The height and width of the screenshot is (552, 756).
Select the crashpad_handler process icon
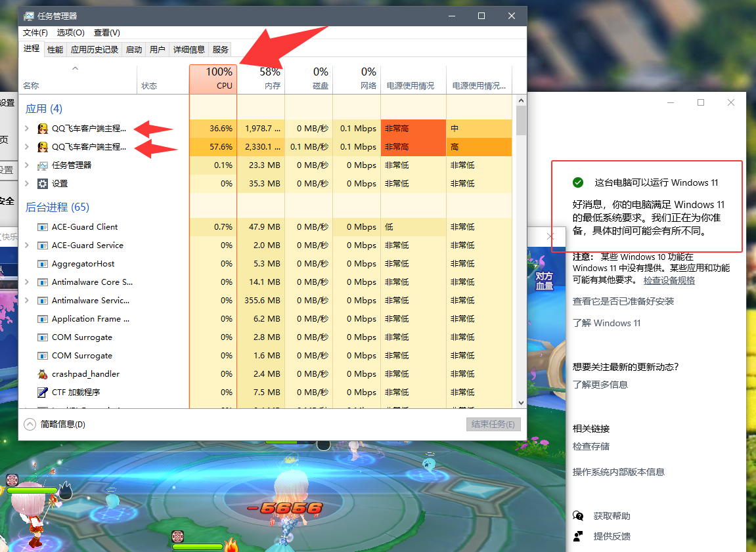43,373
